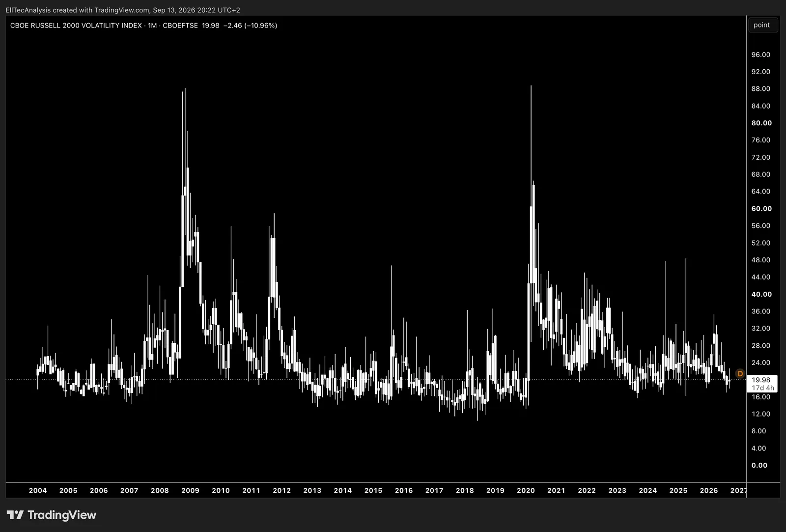
Task: Click the 2015 year label on the time axis
Action: 373,490
